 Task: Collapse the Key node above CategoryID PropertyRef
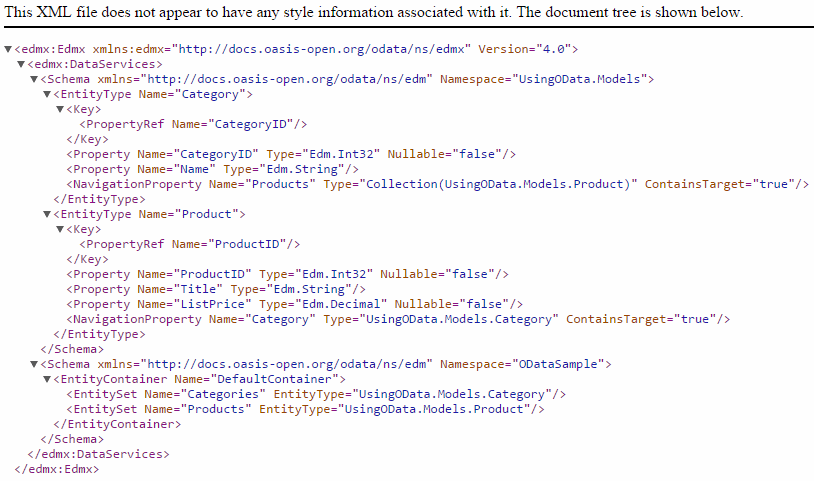point(60,109)
